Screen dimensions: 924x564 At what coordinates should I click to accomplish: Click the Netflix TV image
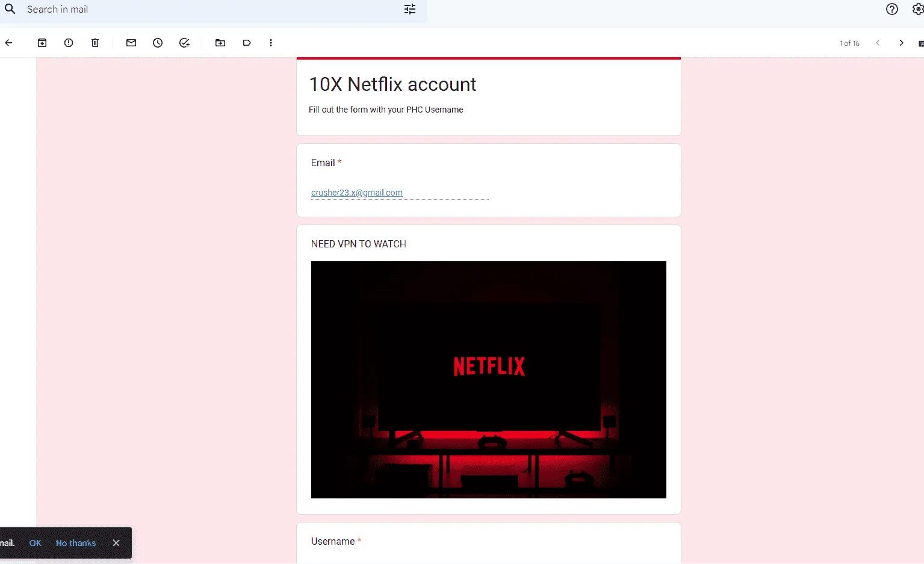tap(489, 380)
